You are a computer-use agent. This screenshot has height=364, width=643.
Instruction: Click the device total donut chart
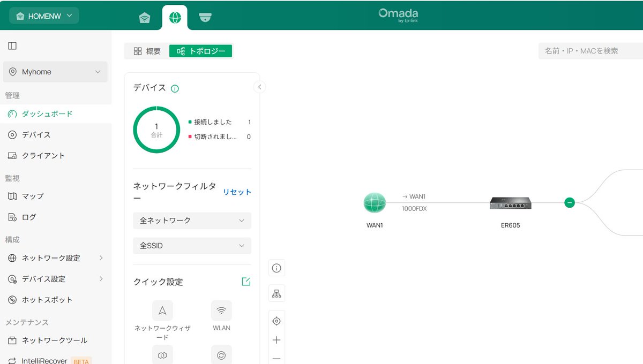coord(156,130)
